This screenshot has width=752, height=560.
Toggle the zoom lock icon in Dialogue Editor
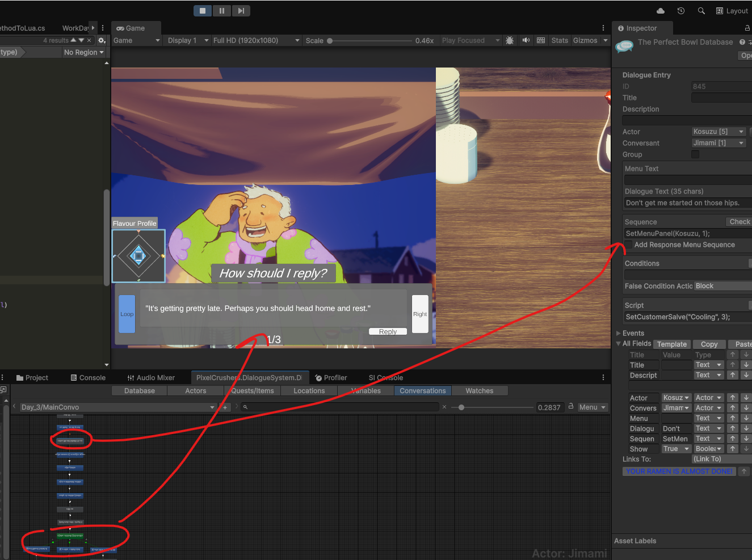571,406
